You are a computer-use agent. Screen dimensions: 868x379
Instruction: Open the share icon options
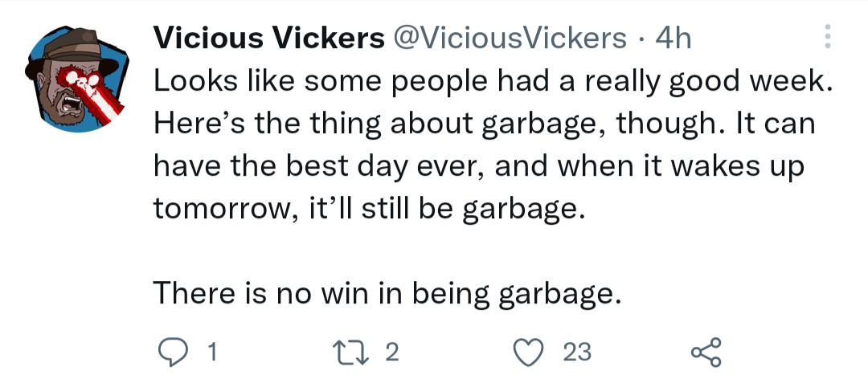(706, 352)
